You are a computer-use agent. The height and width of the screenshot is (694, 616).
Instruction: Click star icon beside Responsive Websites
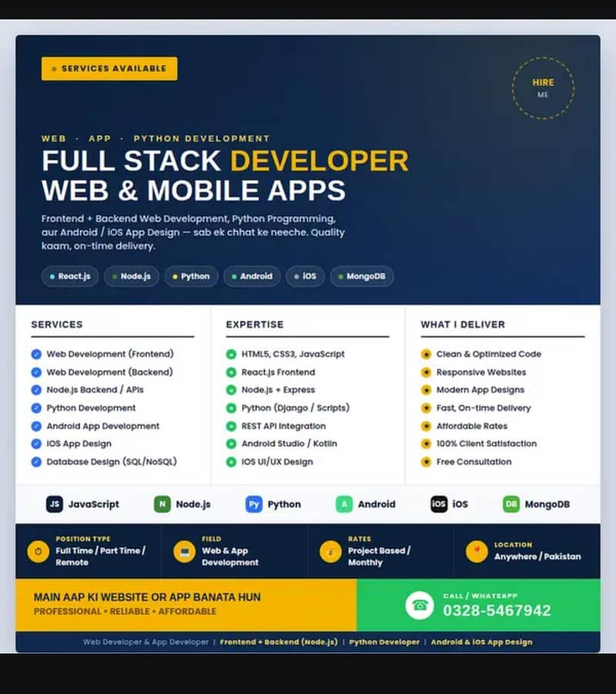coord(426,372)
